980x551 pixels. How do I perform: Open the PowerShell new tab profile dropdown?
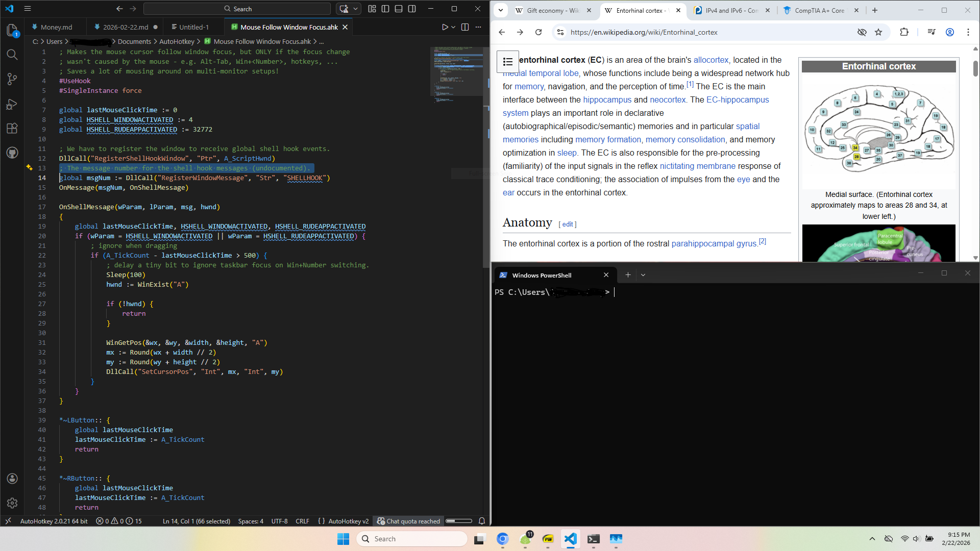pos(643,275)
